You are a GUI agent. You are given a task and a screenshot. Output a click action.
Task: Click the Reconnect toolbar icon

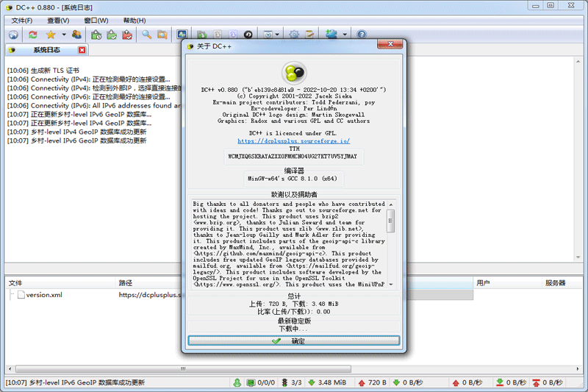33,35
